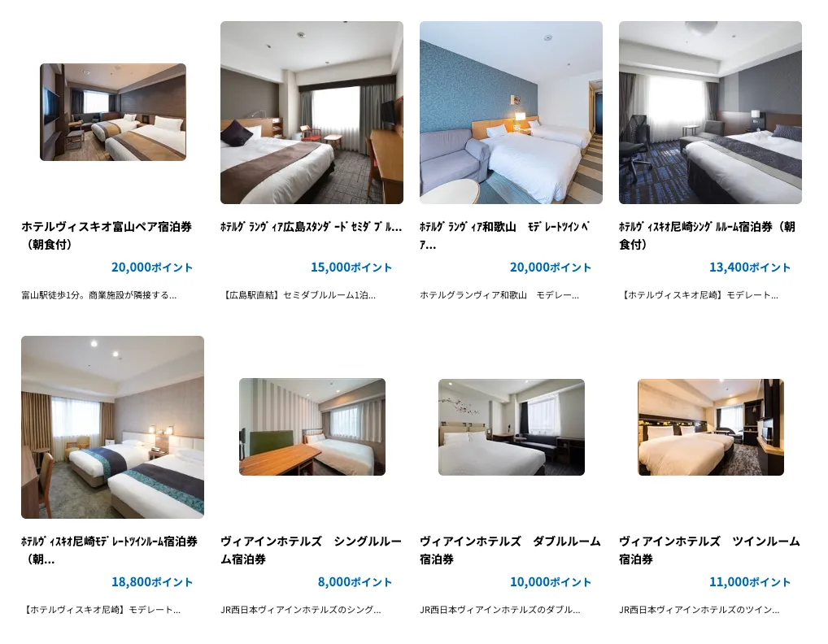This screenshot has height=644, width=828.
Task: Click the 8,000ポイント price for single room
Action: coord(355,581)
